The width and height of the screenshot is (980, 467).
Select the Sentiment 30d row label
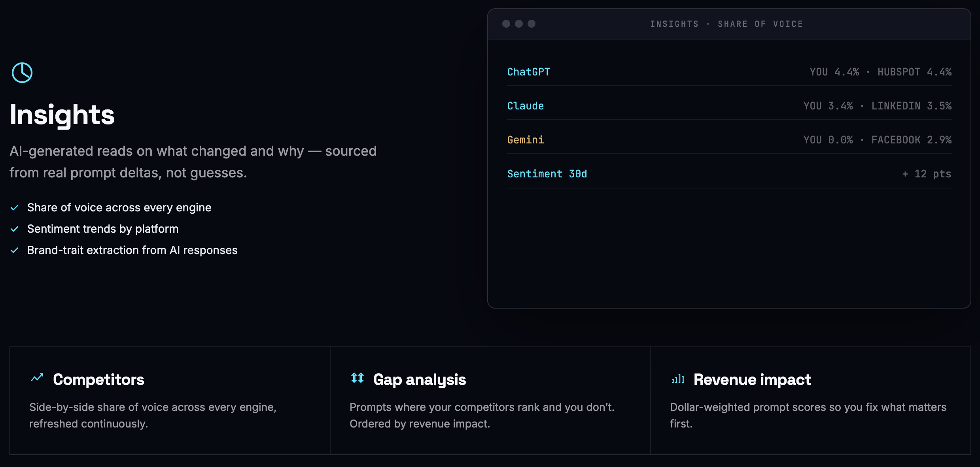pyautogui.click(x=547, y=174)
